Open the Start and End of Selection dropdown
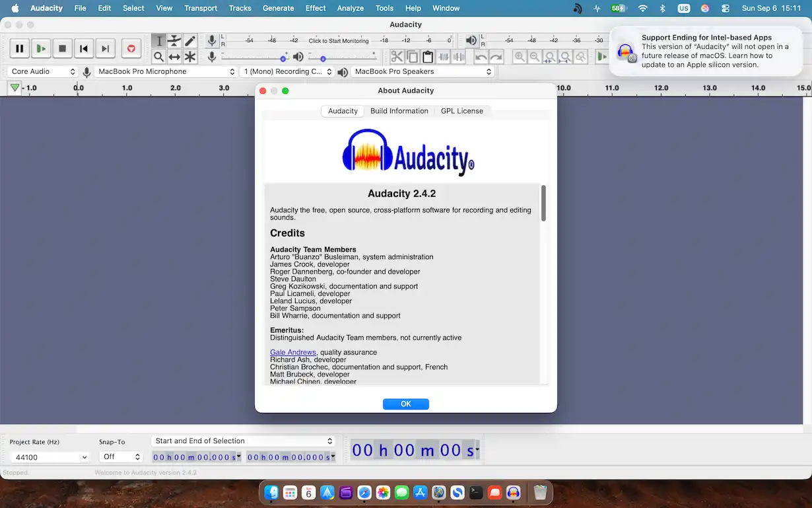Screen dimensions: 812x508 coord(243,441)
